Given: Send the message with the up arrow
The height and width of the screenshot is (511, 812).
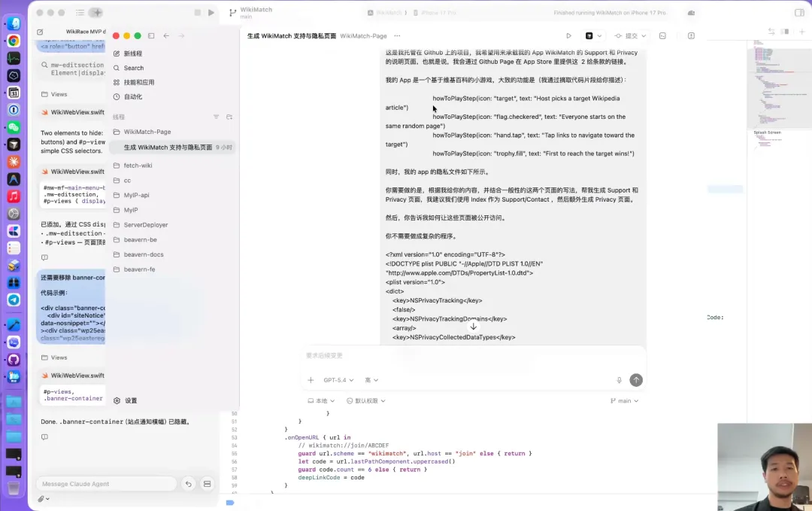Looking at the screenshot, I should tap(636, 380).
